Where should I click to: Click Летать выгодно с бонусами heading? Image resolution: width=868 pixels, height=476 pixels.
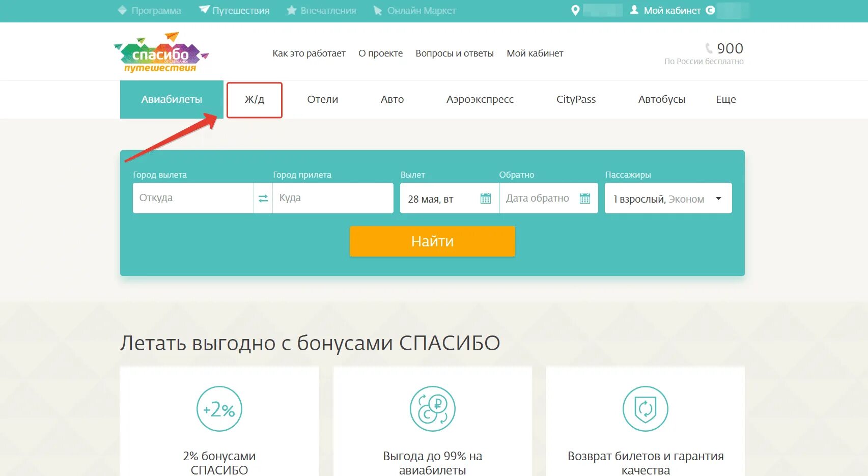[x=310, y=343]
